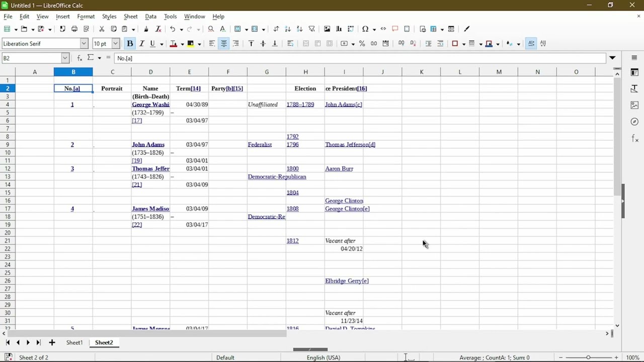Image resolution: width=644 pixels, height=362 pixels.
Task: Click Sort Descending icon
Action: 299,29
